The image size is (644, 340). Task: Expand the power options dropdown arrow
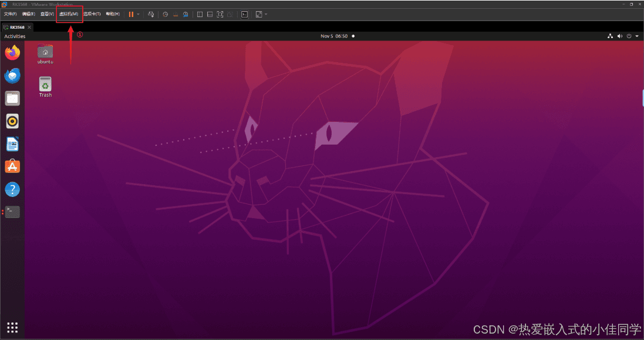(139, 14)
